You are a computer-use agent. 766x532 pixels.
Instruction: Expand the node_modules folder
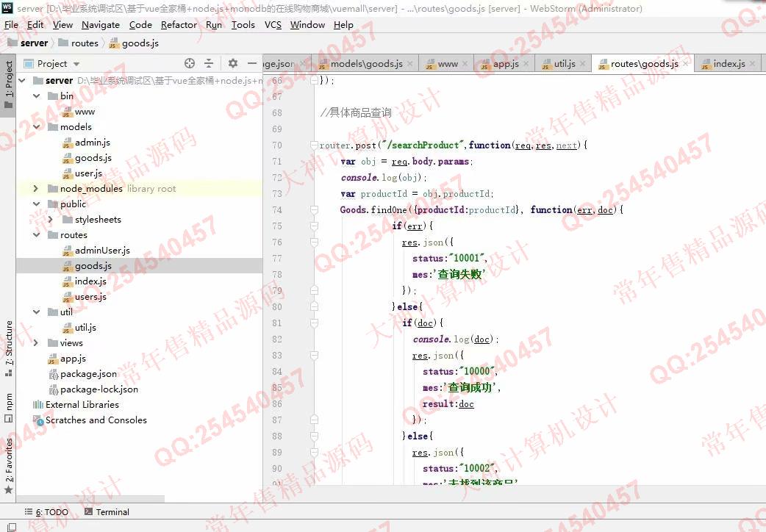point(36,189)
